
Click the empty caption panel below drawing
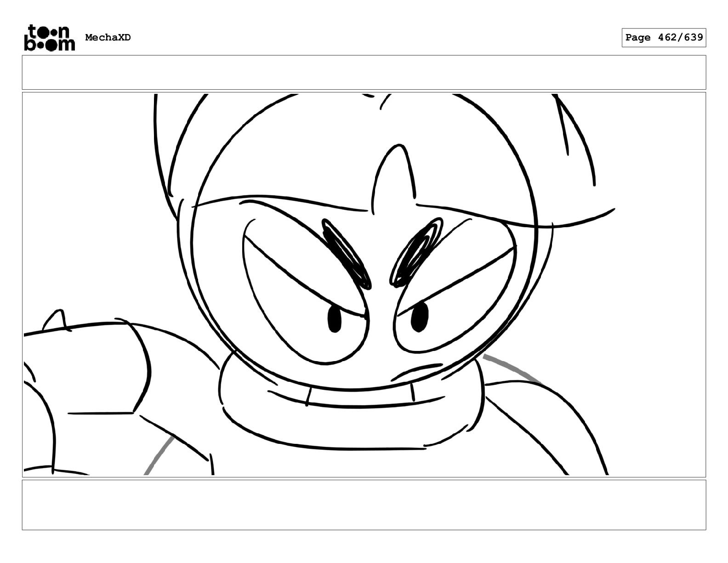point(364,505)
